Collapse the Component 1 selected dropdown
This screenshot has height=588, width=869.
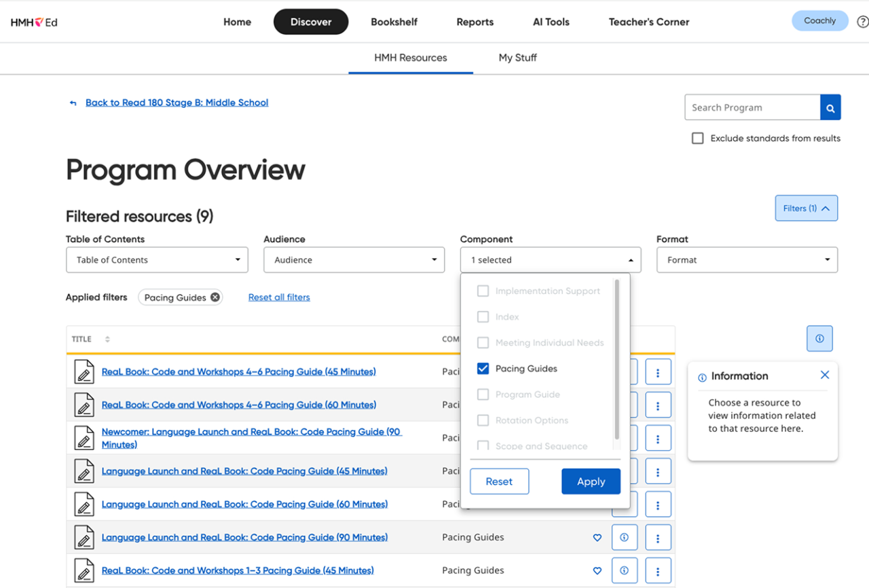(x=551, y=260)
